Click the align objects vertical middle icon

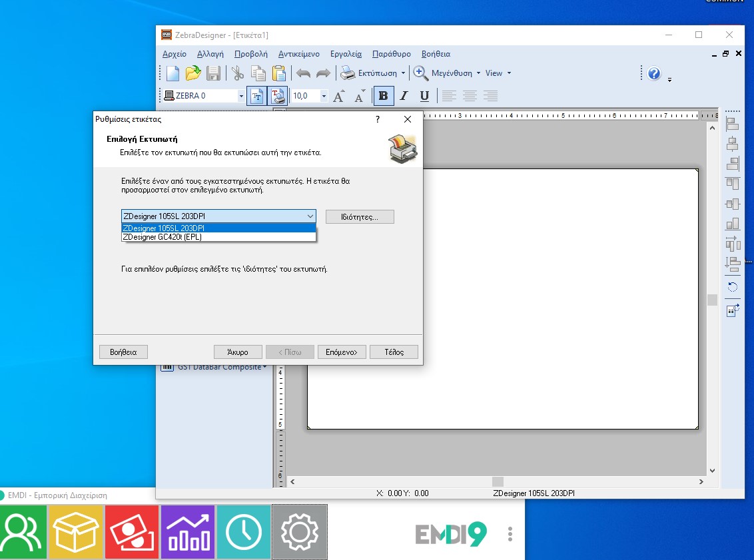(x=733, y=204)
